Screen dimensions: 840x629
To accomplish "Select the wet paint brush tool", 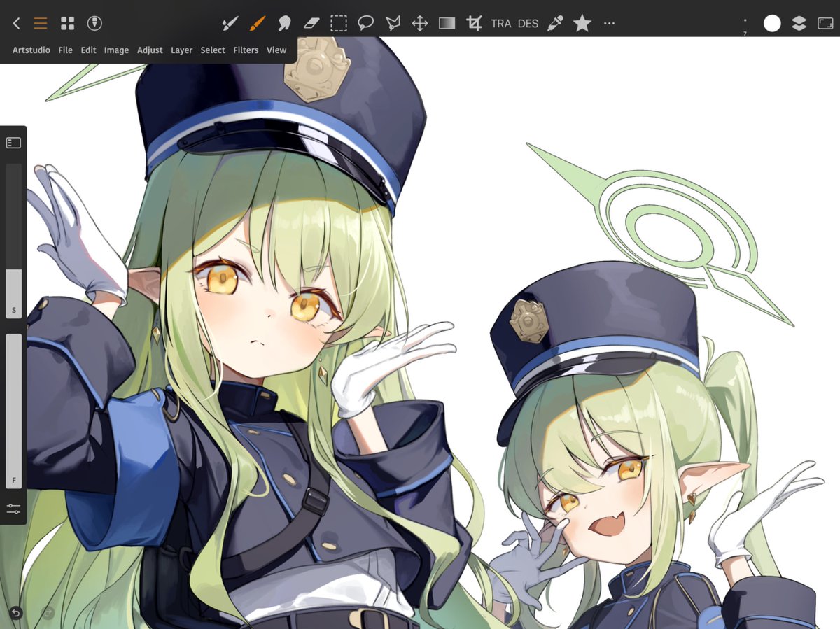I will (x=230, y=23).
